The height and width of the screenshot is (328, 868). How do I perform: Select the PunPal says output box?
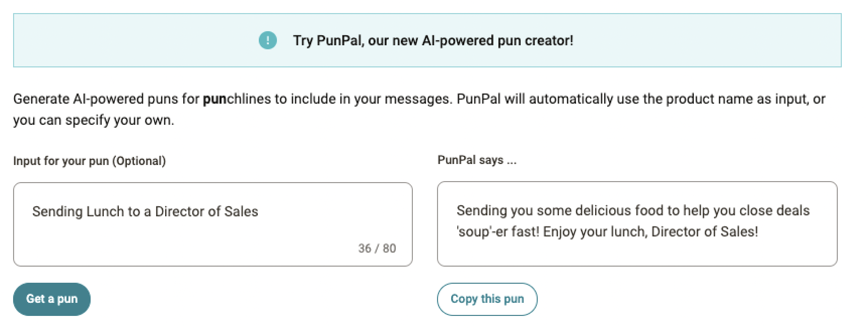tap(637, 224)
